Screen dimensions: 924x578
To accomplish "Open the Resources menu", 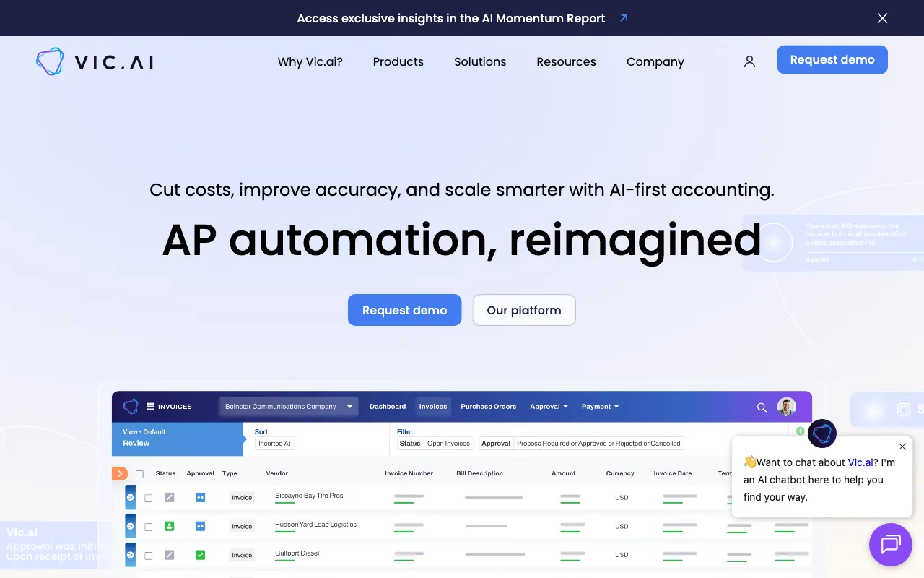I will [567, 62].
